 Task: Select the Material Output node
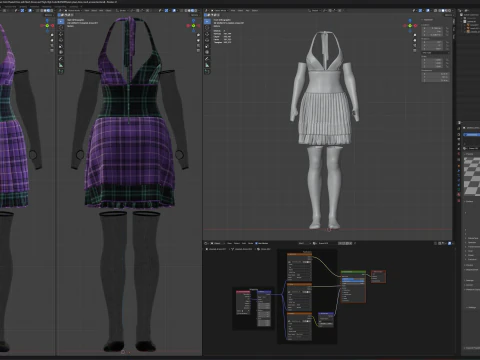click(378, 277)
